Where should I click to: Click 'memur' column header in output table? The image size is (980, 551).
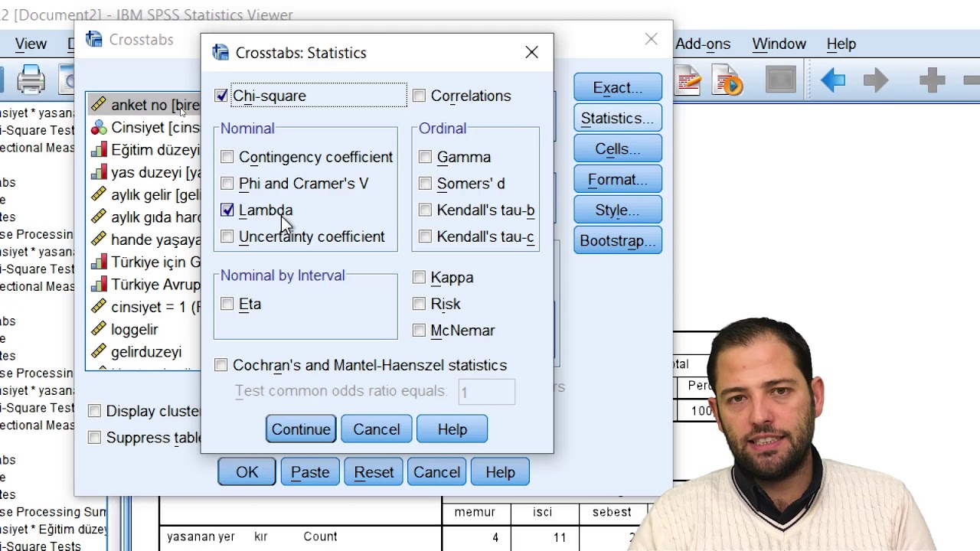point(475,512)
